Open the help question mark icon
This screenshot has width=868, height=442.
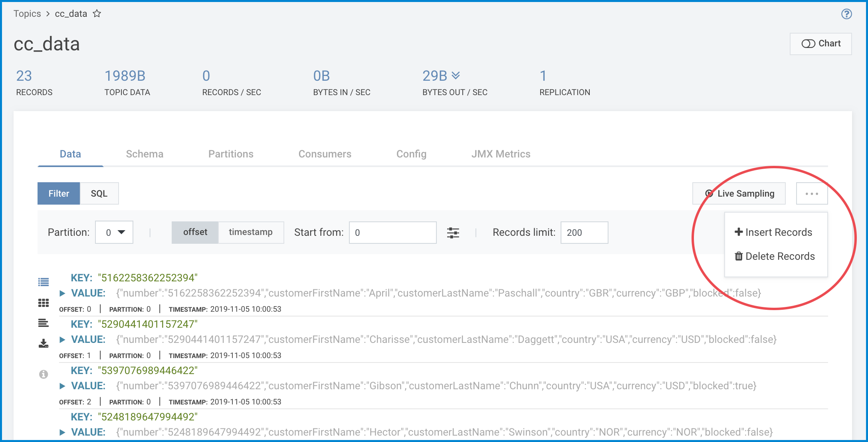(x=846, y=14)
